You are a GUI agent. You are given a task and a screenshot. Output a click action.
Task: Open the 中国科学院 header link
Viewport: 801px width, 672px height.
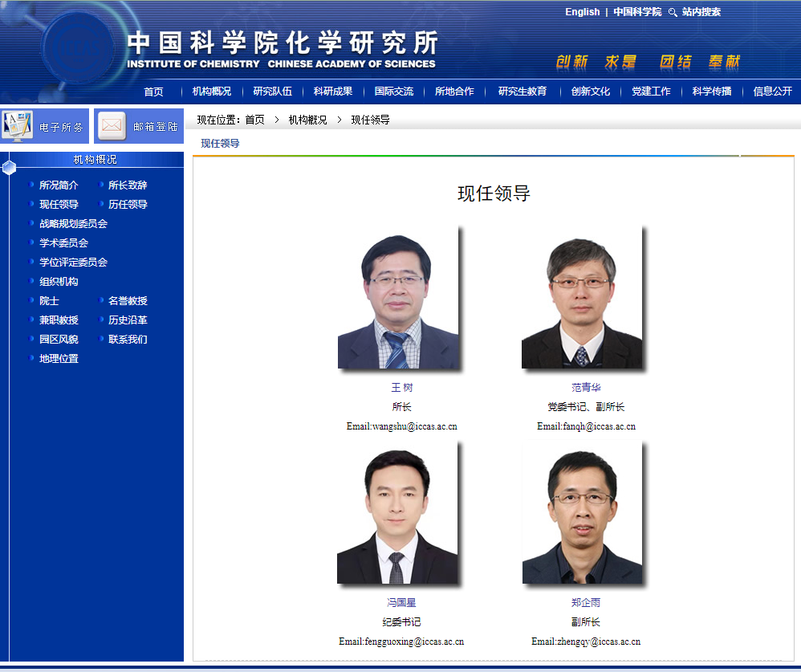pyautogui.click(x=637, y=12)
